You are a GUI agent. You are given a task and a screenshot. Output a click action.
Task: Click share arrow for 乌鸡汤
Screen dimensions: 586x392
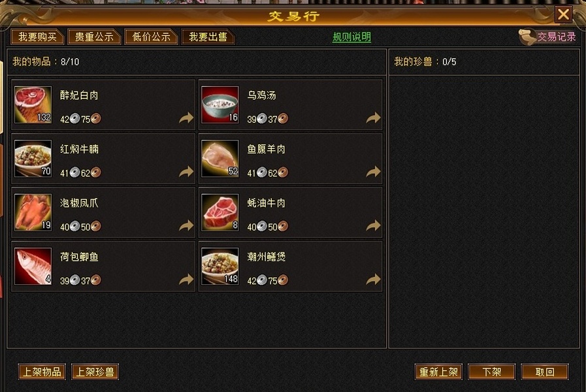pyautogui.click(x=373, y=118)
